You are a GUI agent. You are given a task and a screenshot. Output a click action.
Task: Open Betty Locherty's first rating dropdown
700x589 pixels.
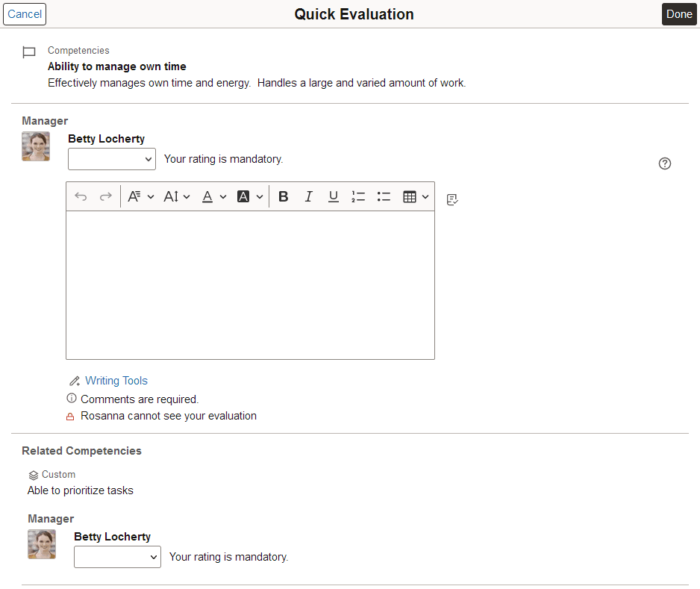(x=111, y=158)
